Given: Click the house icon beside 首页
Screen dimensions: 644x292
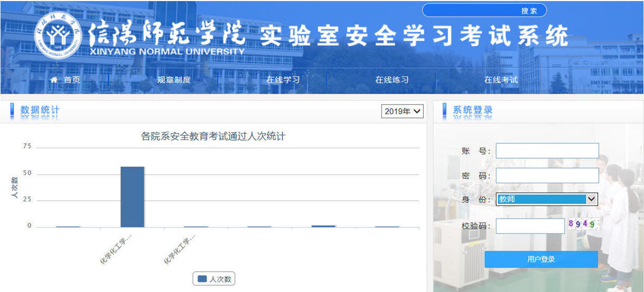Looking at the screenshot, I should pos(54,80).
